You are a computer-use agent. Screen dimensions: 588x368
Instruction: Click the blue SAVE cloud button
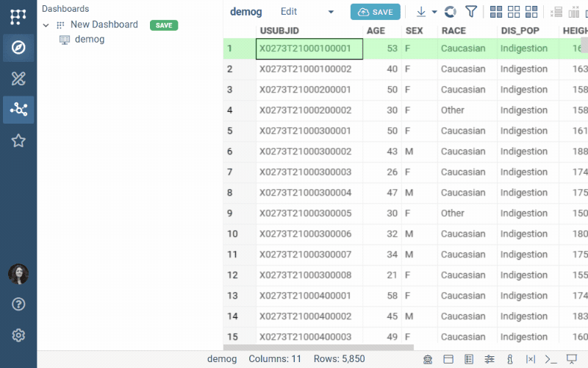point(376,12)
